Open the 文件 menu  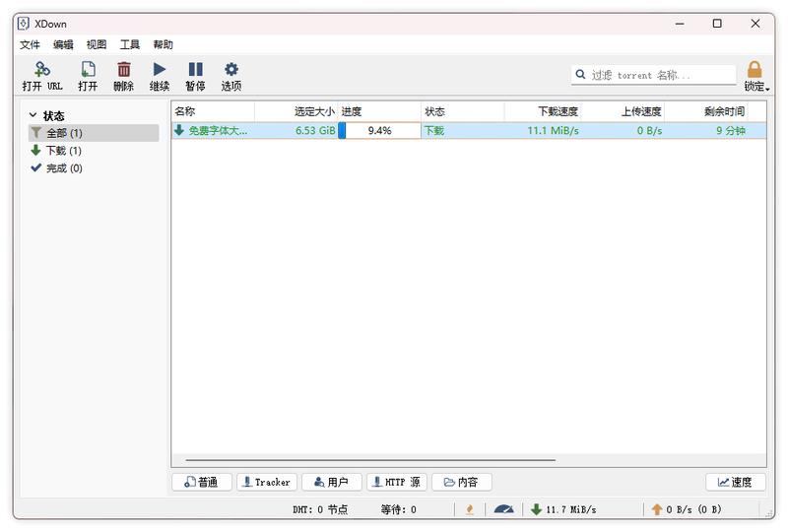point(30,44)
